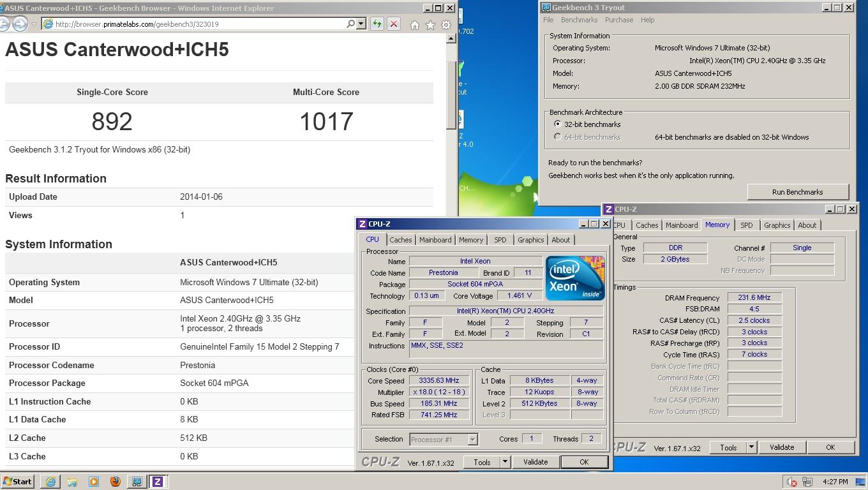Click the Core Speed 3335.63 MHz field

click(x=439, y=380)
